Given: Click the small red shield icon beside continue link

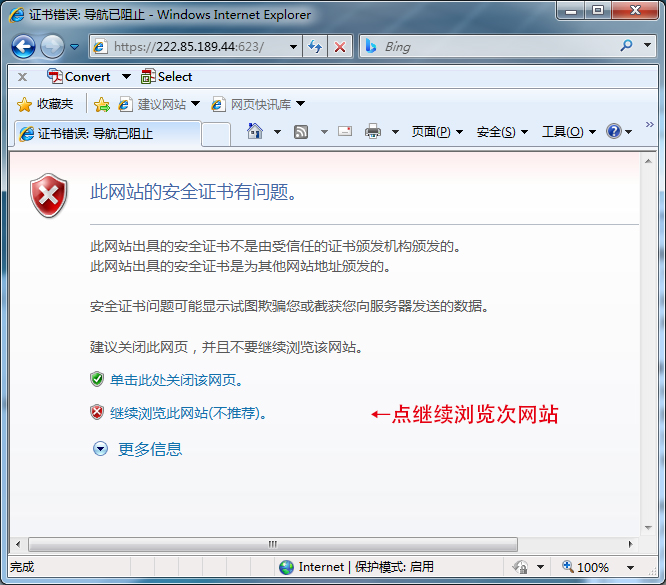Looking at the screenshot, I should pos(97,412).
